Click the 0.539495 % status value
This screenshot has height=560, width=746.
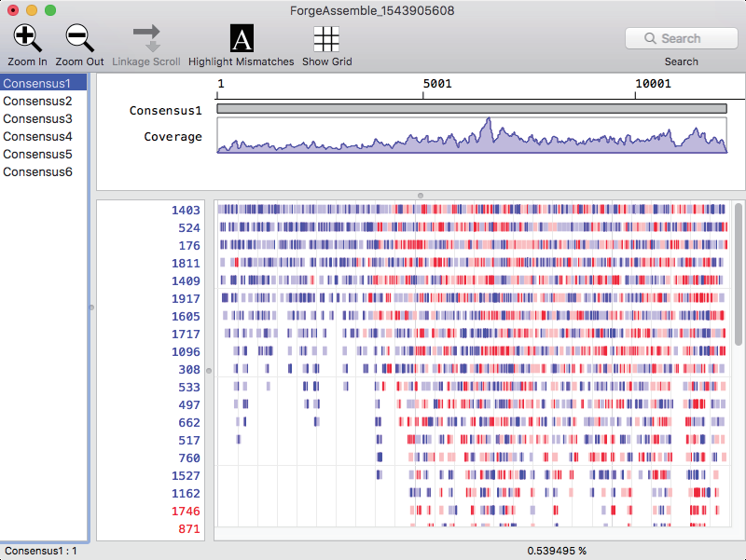(x=557, y=551)
